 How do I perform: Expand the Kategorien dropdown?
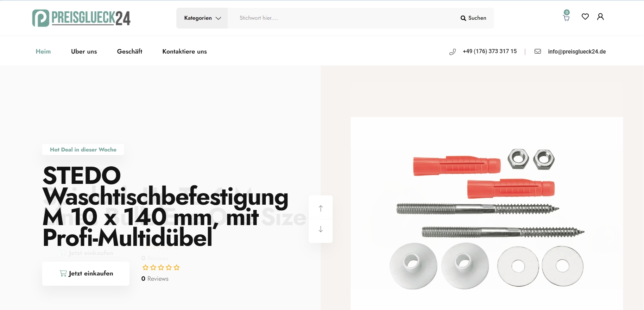202,18
